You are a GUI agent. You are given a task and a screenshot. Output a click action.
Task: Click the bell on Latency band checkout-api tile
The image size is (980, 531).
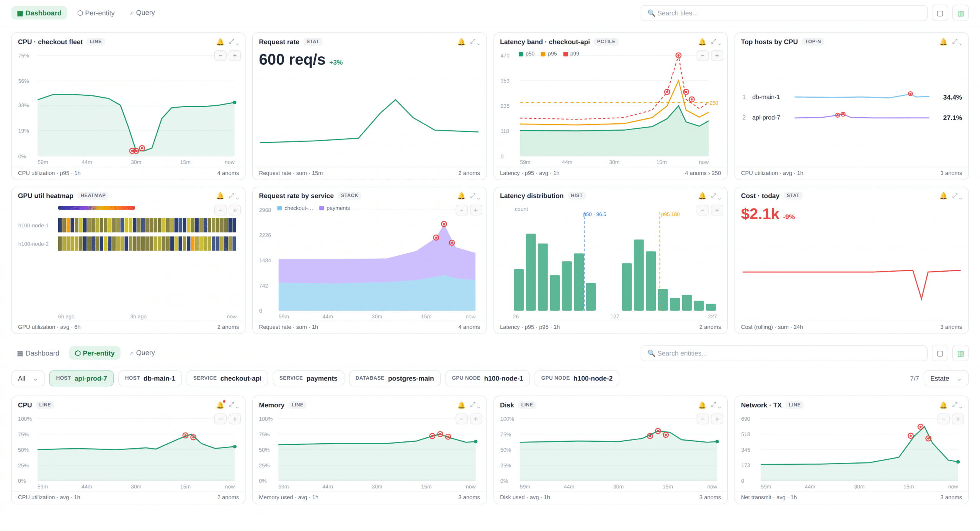point(702,42)
